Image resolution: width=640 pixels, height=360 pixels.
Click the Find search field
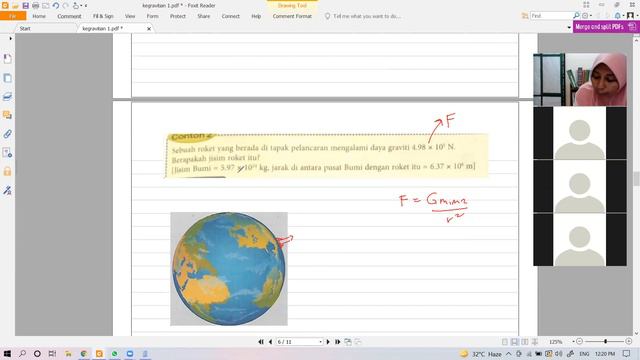551,16
